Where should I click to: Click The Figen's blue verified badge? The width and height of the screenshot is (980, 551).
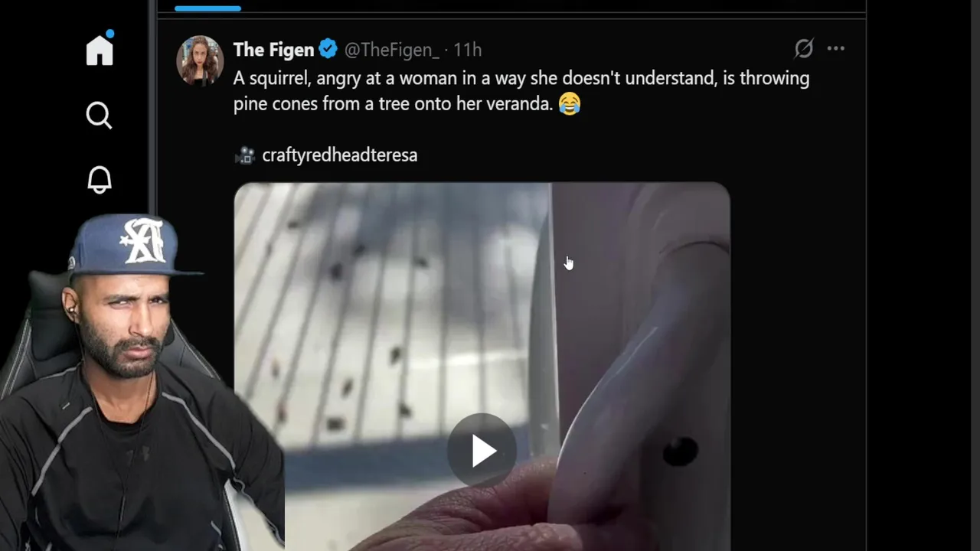click(x=328, y=50)
